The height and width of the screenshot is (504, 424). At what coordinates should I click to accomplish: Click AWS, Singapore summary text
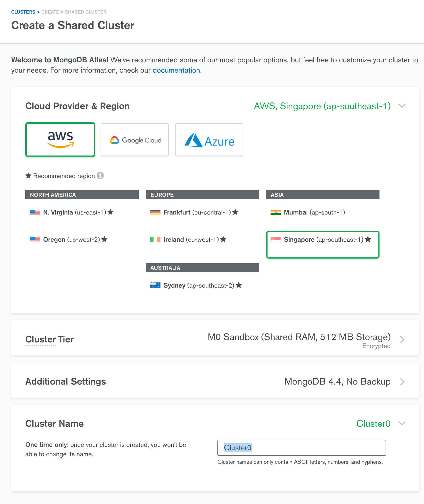[x=322, y=106]
